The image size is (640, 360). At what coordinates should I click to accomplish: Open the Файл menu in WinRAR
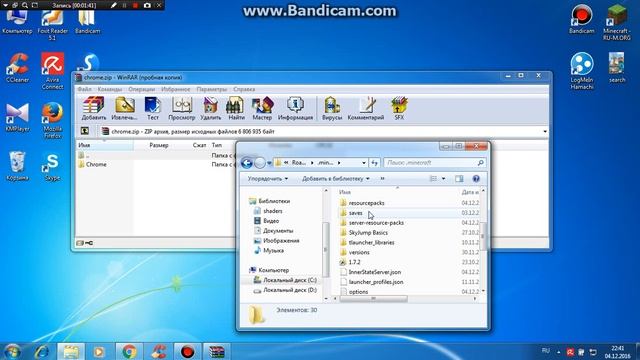pyautogui.click(x=84, y=89)
